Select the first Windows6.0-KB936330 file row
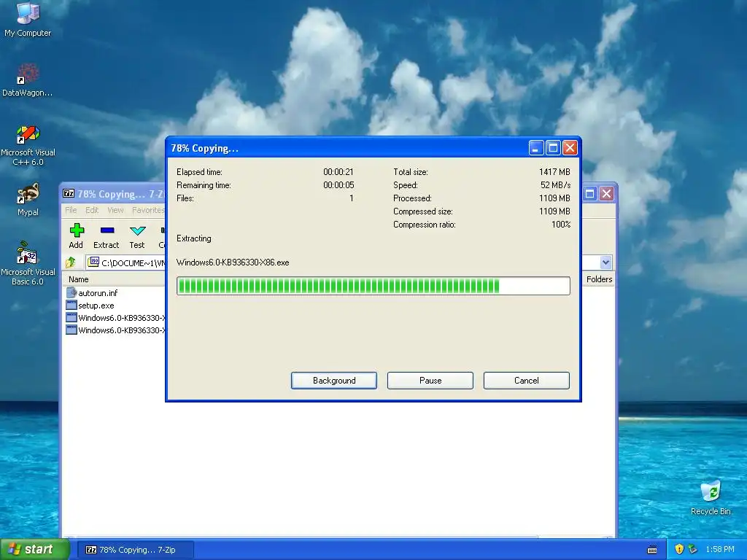Viewport: 747px width, 560px height. [115, 318]
